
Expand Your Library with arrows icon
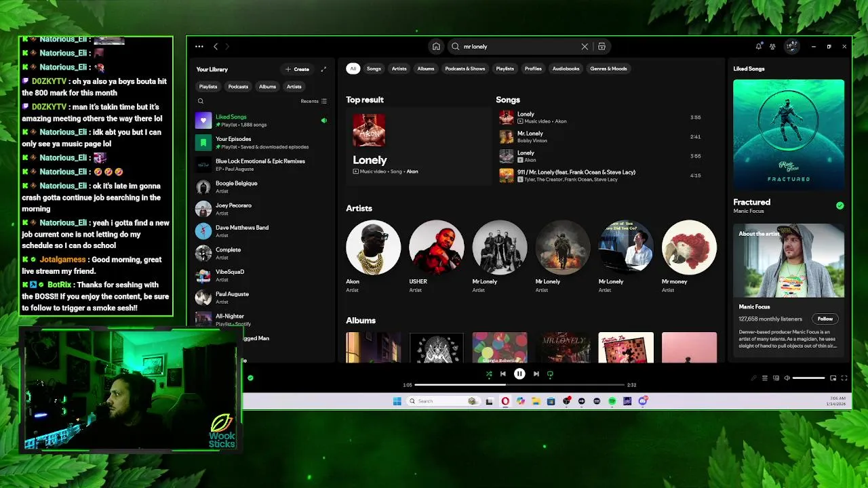coord(323,69)
